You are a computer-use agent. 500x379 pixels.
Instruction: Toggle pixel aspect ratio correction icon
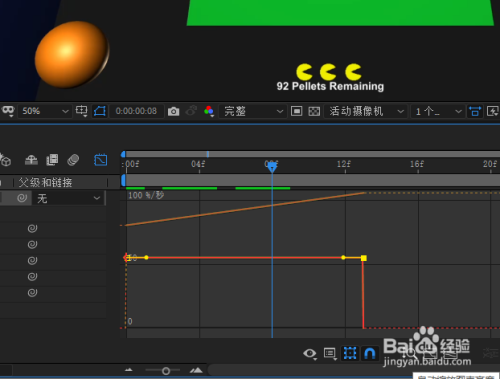pyautogui.click(x=475, y=111)
